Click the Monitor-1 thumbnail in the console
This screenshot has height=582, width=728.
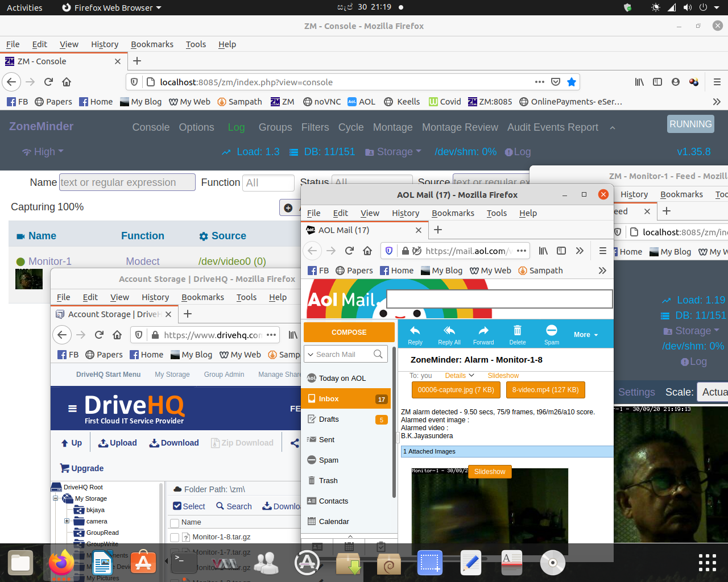tap(29, 279)
